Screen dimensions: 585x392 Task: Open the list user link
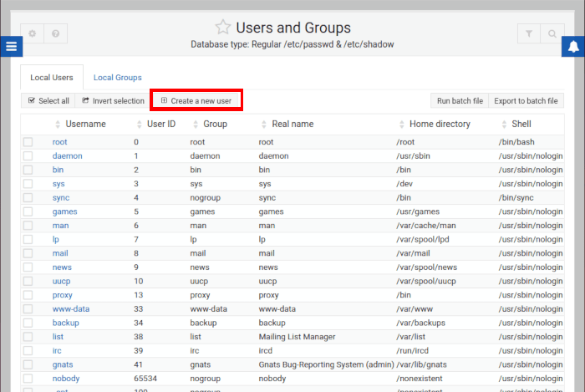coord(58,337)
